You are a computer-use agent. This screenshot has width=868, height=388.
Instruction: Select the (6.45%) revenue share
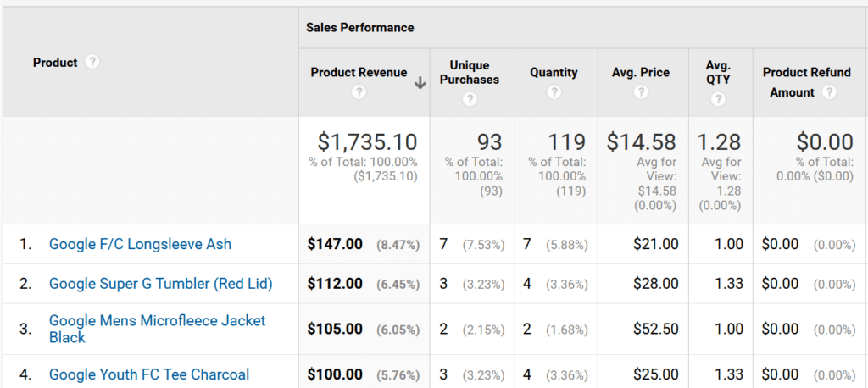(x=398, y=285)
